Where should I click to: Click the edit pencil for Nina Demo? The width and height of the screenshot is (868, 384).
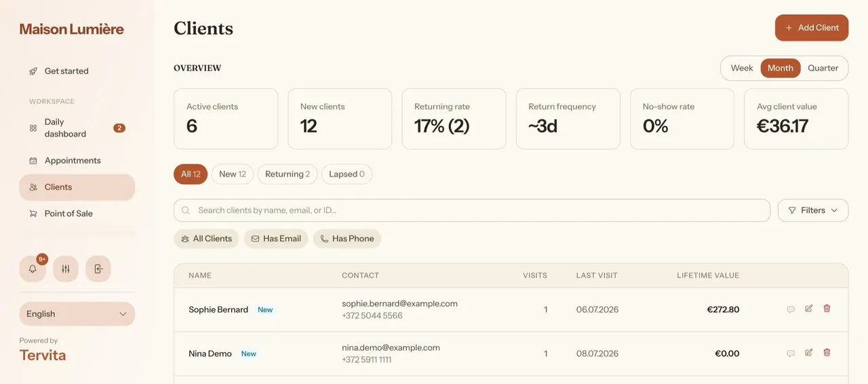[x=808, y=353]
